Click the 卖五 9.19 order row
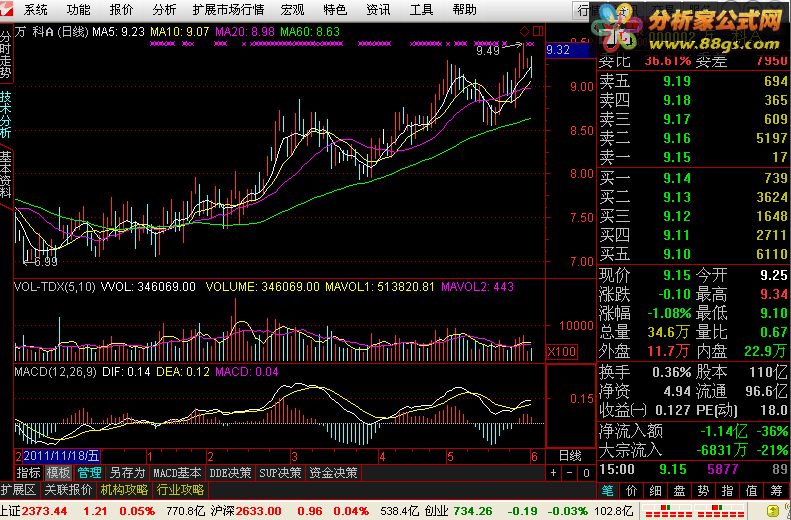The image size is (791, 520). (x=693, y=81)
